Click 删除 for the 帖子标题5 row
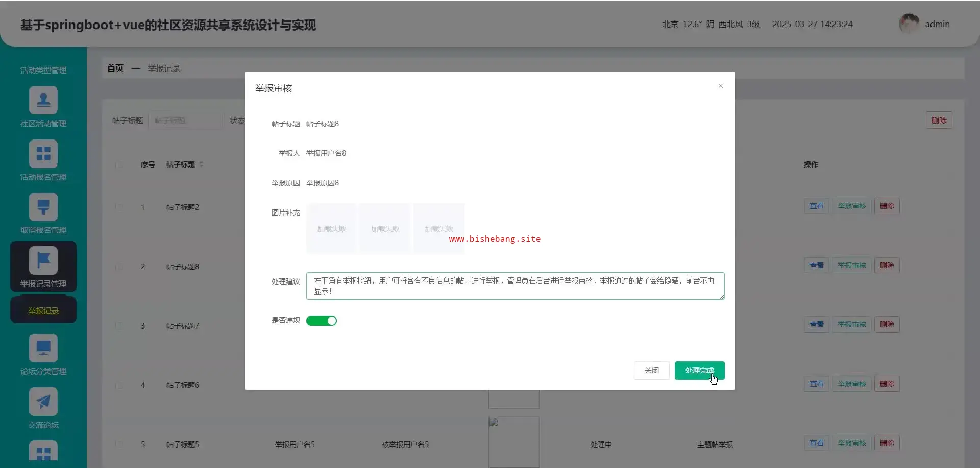This screenshot has height=468, width=980. tap(887, 443)
